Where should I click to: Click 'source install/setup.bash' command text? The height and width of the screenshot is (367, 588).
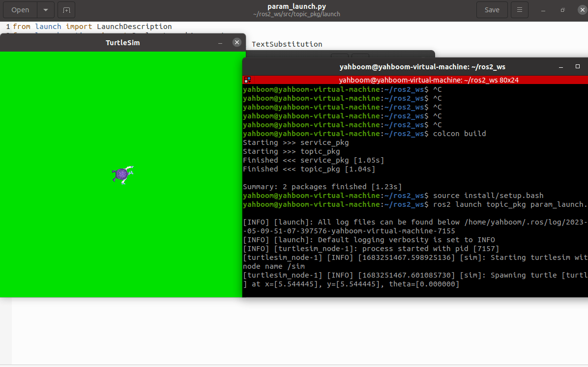[488, 196]
